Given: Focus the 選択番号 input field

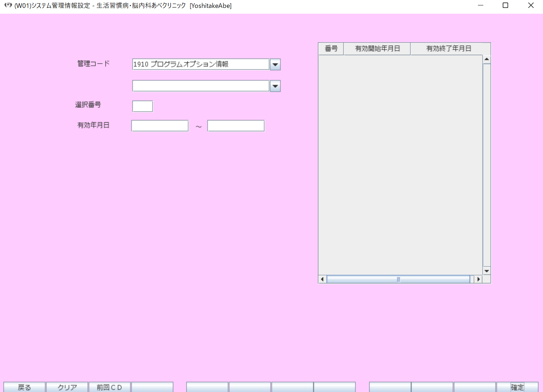Looking at the screenshot, I should point(142,106).
